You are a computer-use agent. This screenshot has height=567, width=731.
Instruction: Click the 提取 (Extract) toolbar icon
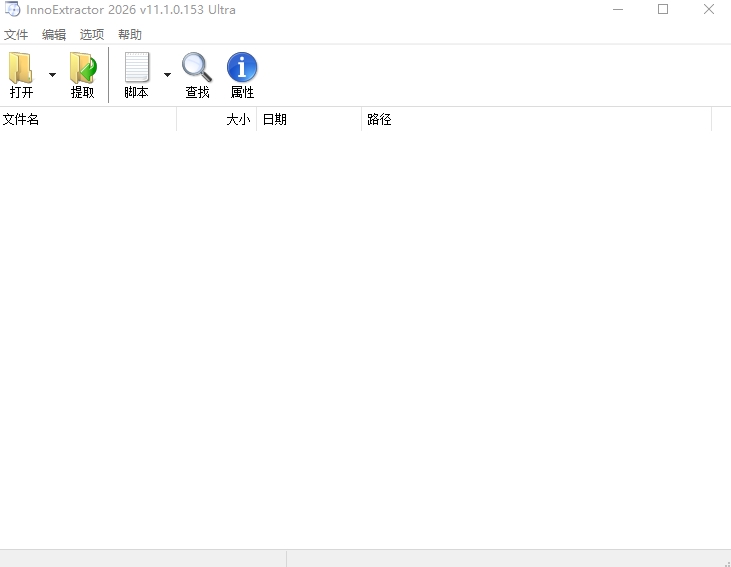pyautogui.click(x=83, y=68)
